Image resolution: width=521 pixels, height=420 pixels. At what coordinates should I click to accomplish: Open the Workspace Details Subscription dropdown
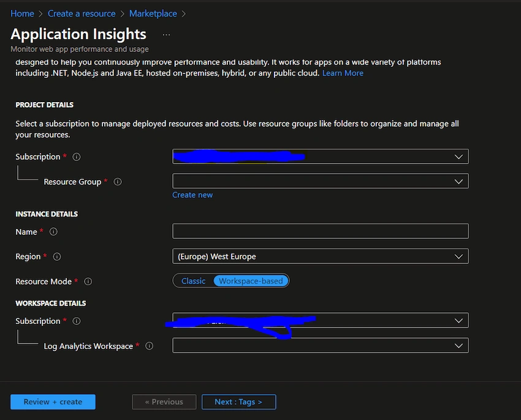(x=321, y=320)
